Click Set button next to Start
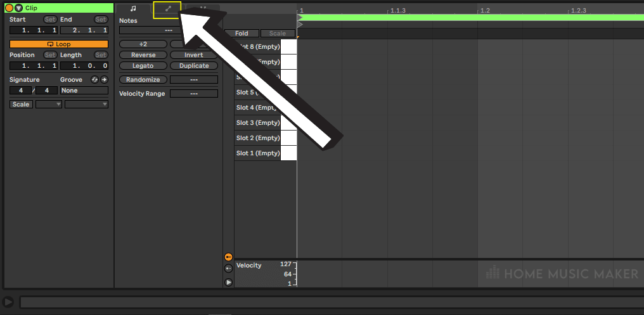The width and height of the screenshot is (644, 315). 50,19
